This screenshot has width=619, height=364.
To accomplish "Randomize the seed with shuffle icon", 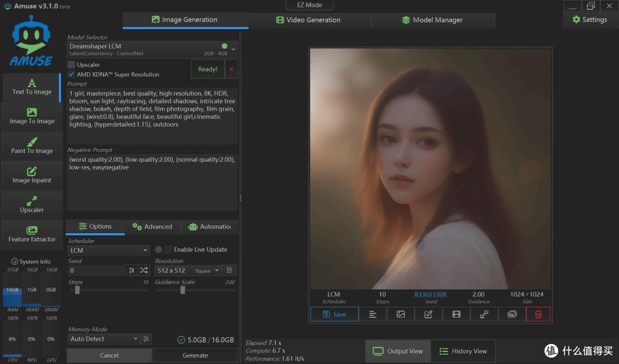I will [144, 271].
